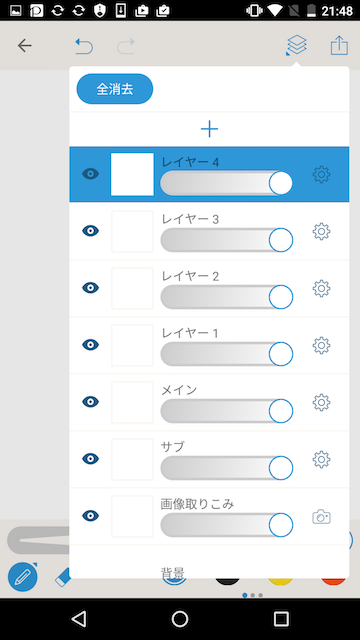The height and width of the screenshot is (640, 360).
Task: Select the eraser tool
Action: click(62, 578)
